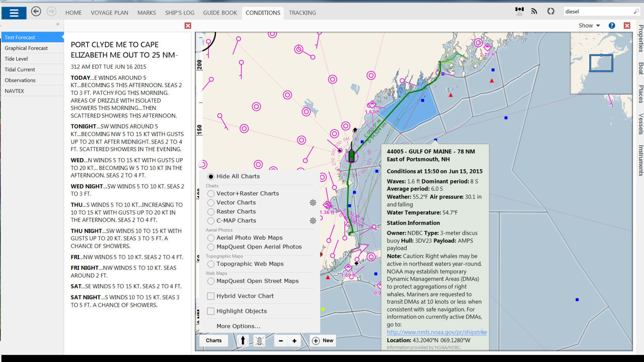Expand the Places side panel
Viewport: 644px width, 362px height.
[x=640, y=94]
